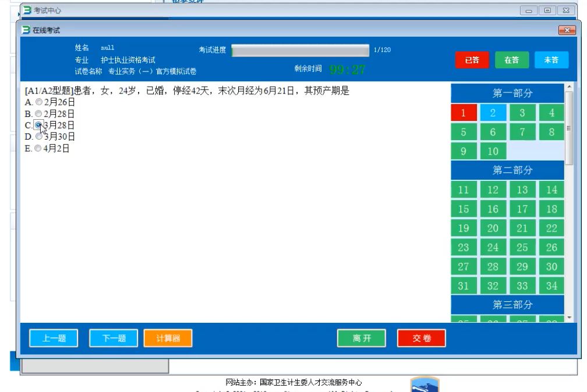Jump to question 11
Image resolution: width=587 pixels, height=392 pixels.
pyautogui.click(x=464, y=190)
